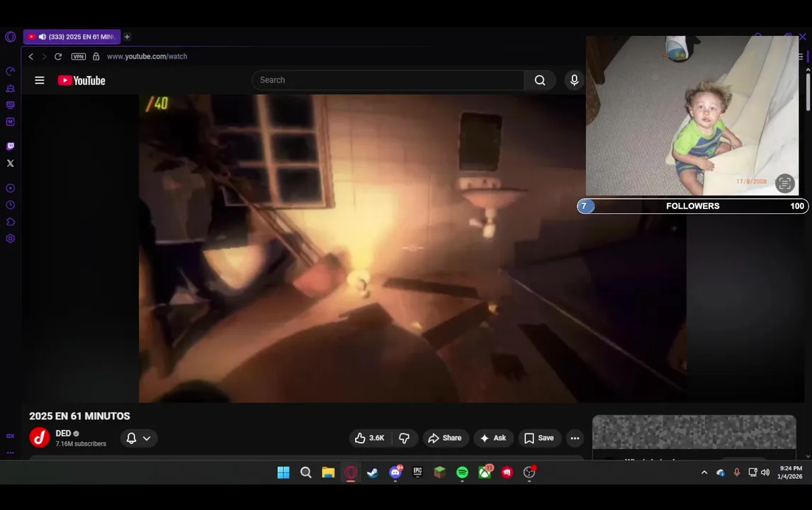Click the page vertical scrollbar thumb

point(808,91)
